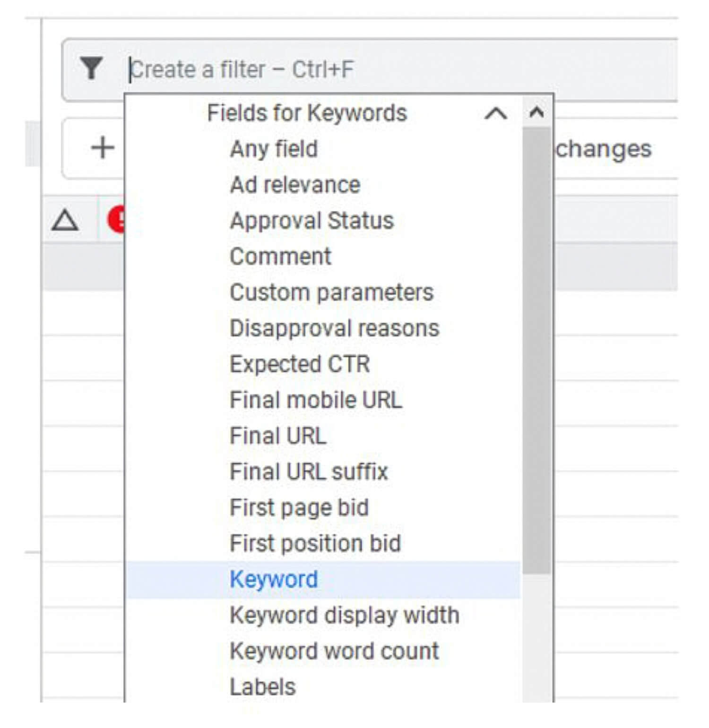The height and width of the screenshot is (728, 709).
Task: Choose Keyword word count option
Action: coord(334,651)
